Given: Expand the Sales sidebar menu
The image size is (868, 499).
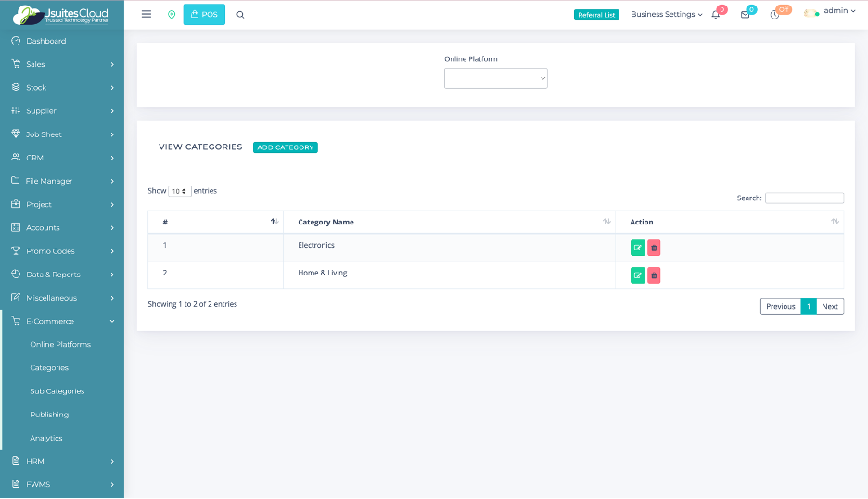Looking at the screenshot, I should [x=62, y=64].
